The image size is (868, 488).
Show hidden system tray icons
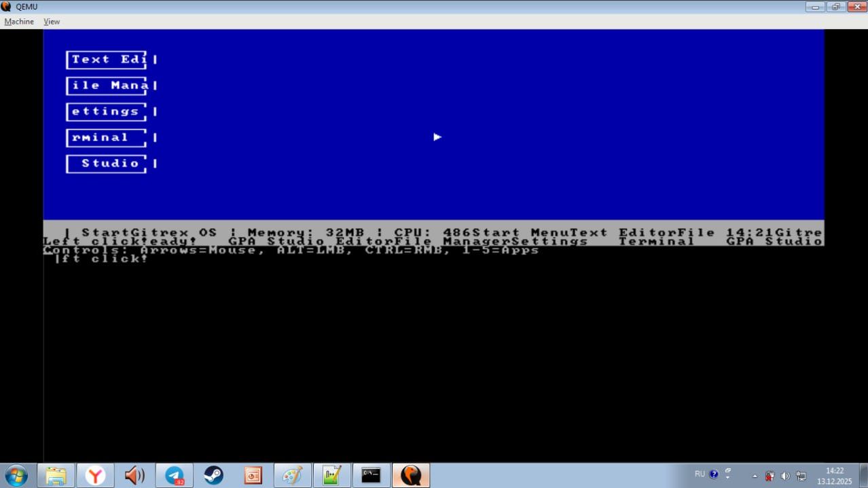[x=755, y=476]
